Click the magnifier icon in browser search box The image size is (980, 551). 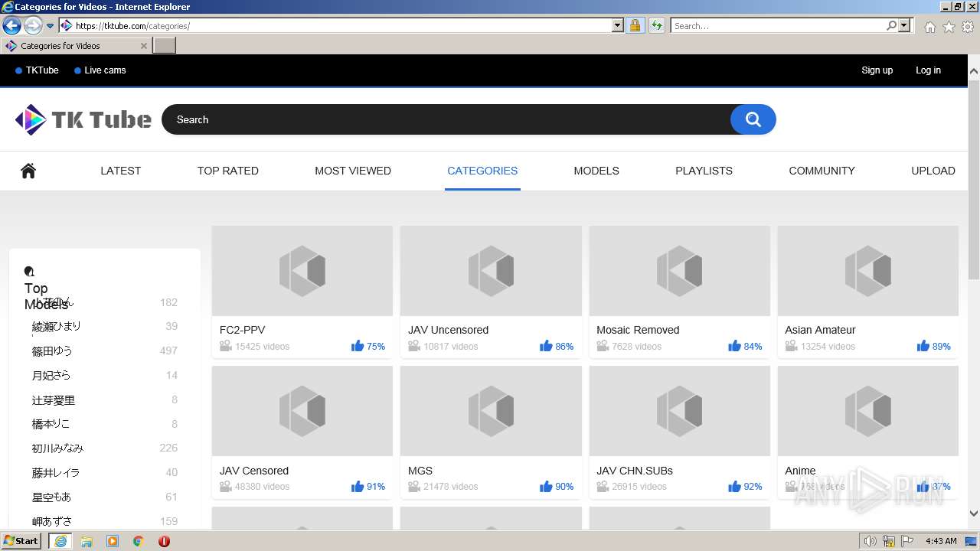(x=891, y=26)
